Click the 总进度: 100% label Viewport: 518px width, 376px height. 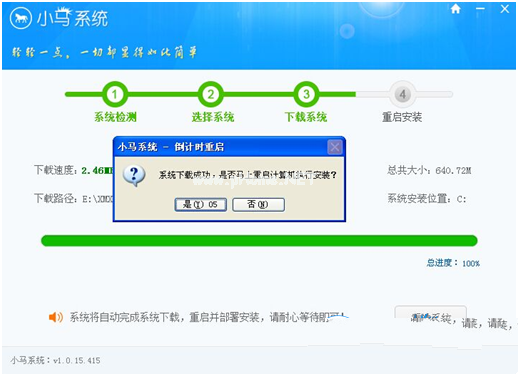point(453,263)
